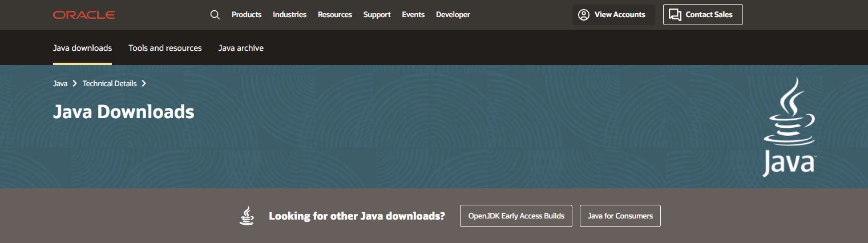Open the Support menu
868x243 pixels.
pyautogui.click(x=377, y=15)
